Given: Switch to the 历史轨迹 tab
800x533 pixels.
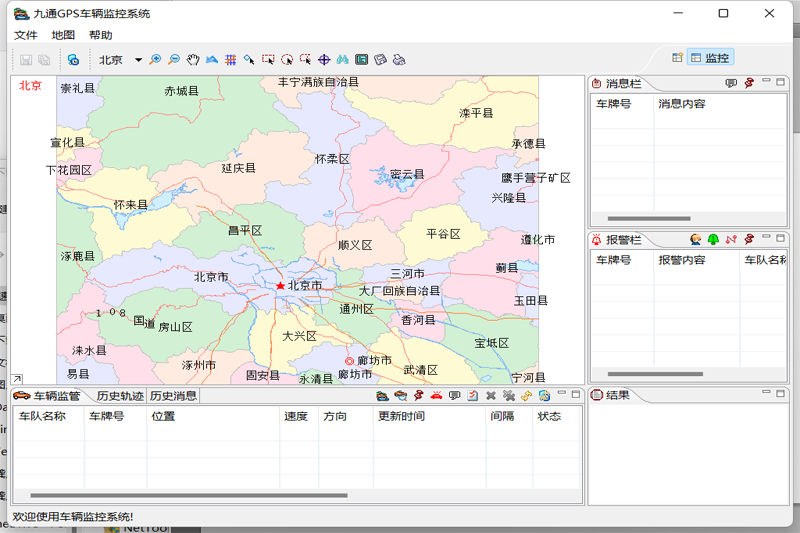Looking at the screenshot, I should (x=120, y=396).
